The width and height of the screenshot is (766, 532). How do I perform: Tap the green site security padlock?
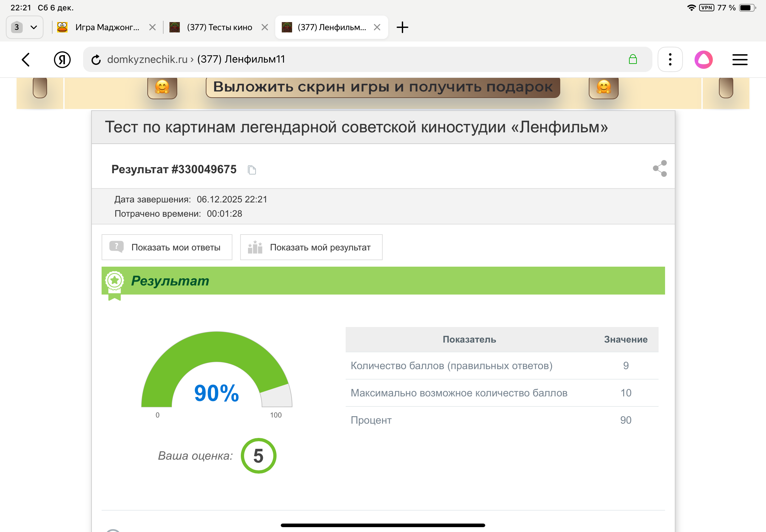[x=633, y=60]
